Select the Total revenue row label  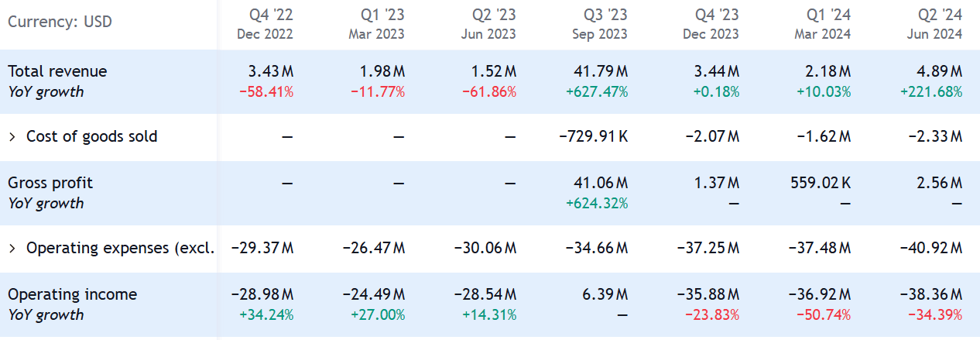coord(57,71)
